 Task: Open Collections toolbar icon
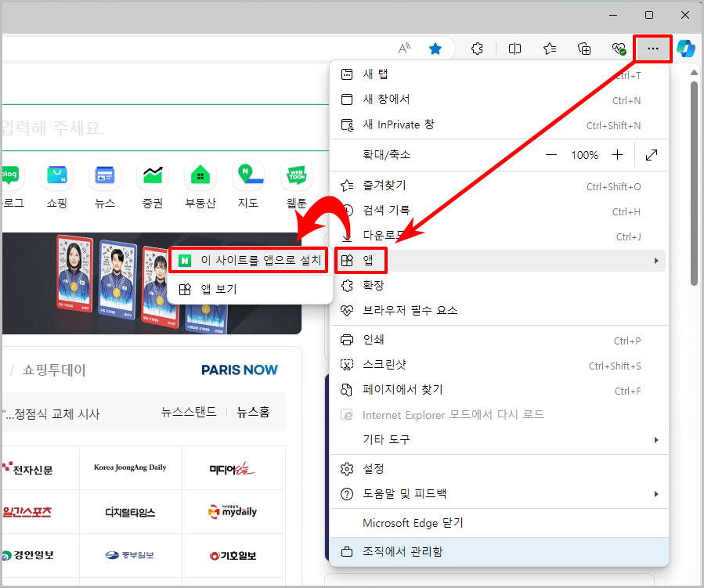click(583, 49)
